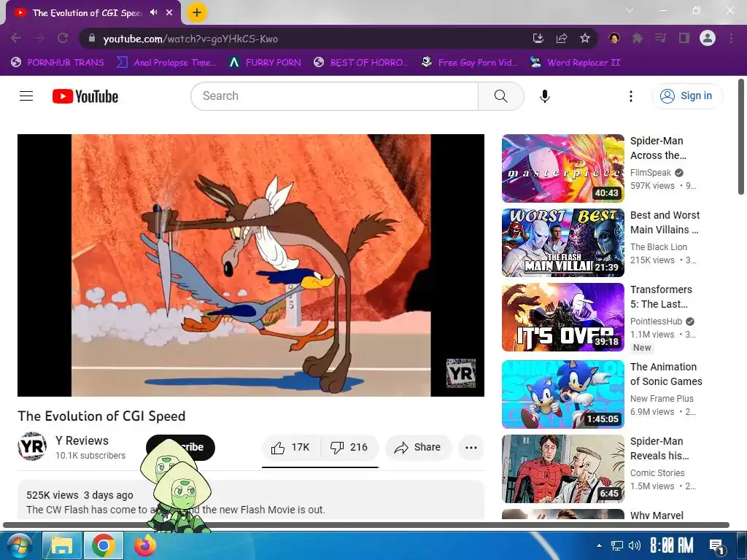Image resolution: width=747 pixels, height=560 pixels.
Task: Click the search magnifier button
Action: click(500, 96)
